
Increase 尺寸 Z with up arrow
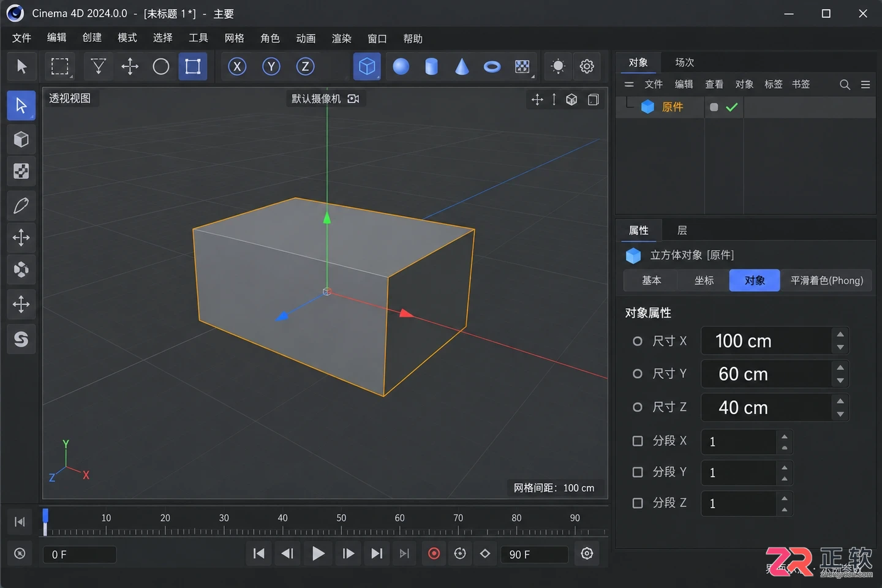point(840,401)
